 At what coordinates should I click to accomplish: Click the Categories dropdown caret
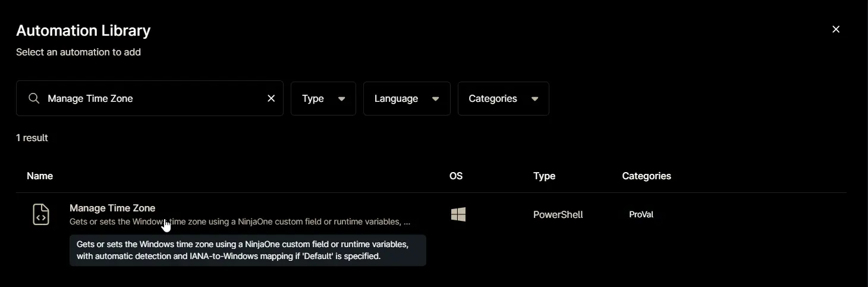[x=535, y=99]
